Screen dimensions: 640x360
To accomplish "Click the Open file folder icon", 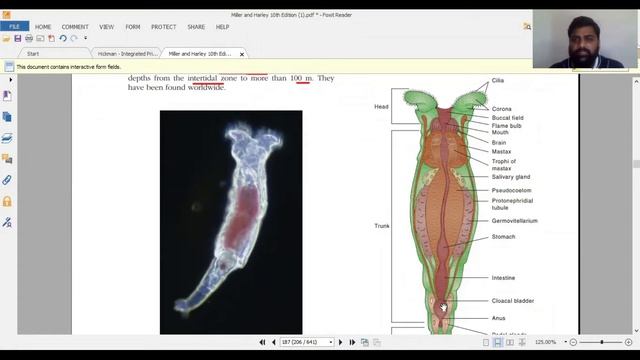I will (x=6, y=38).
